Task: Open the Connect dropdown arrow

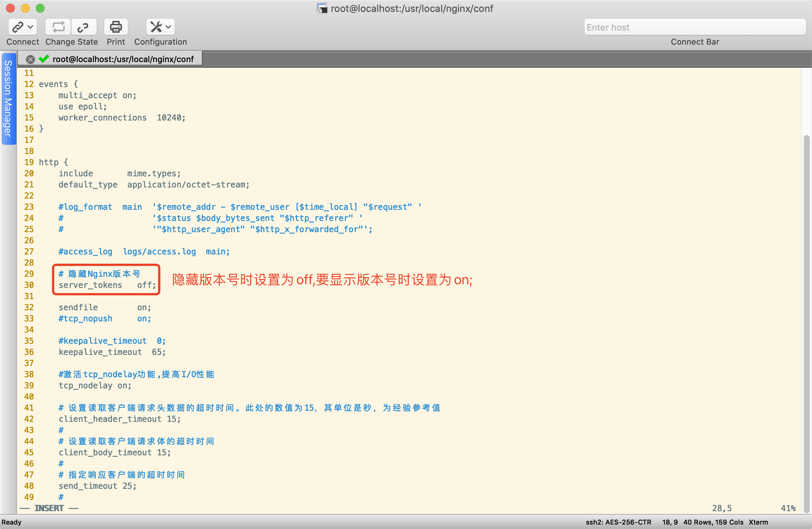Action: pos(30,27)
